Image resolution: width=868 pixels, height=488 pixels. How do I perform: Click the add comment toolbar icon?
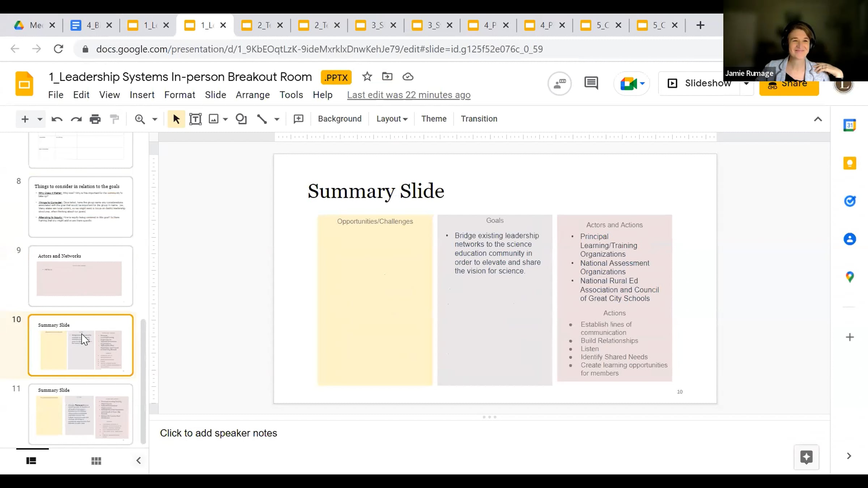(x=298, y=119)
